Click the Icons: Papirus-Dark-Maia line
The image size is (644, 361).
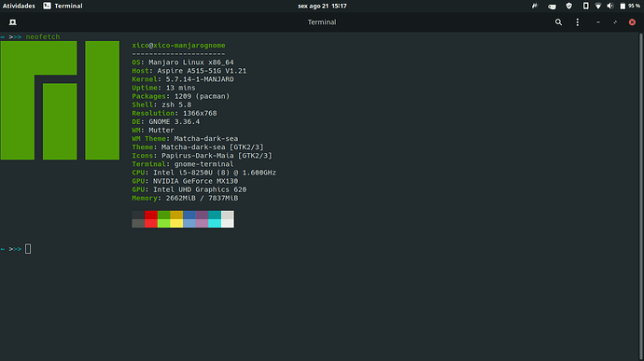pyautogui.click(x=203, y=156)
